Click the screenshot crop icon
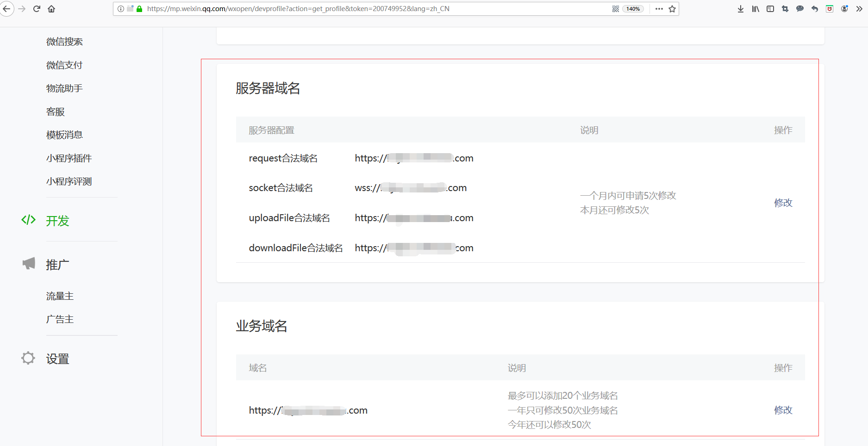The image size is (868, 446). click(785, 9)
